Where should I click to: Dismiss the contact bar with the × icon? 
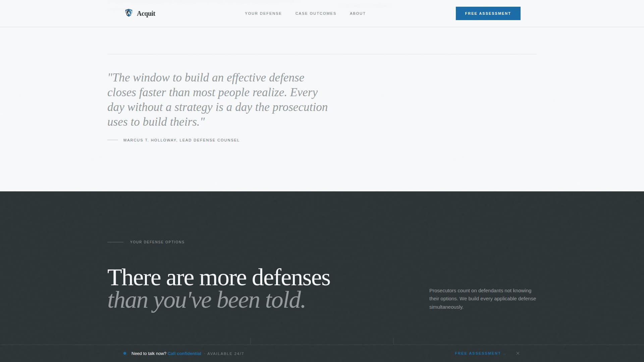coord(518,353)
